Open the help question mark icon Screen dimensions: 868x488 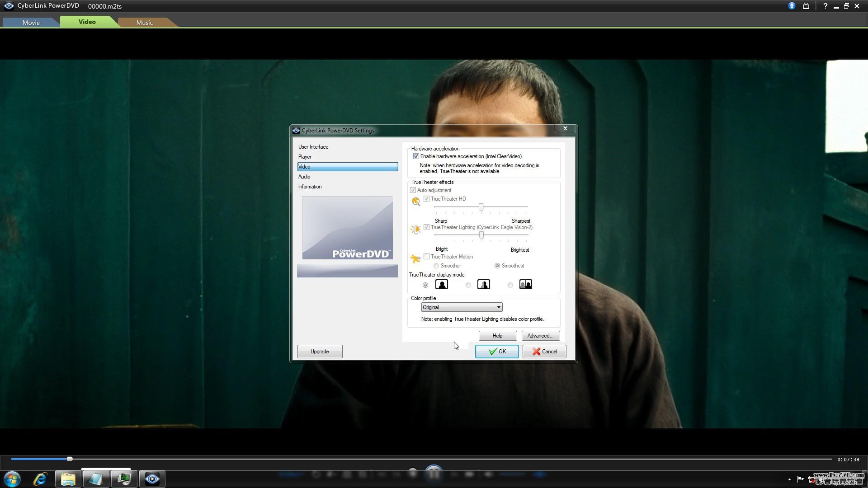(x=825, y=6)
